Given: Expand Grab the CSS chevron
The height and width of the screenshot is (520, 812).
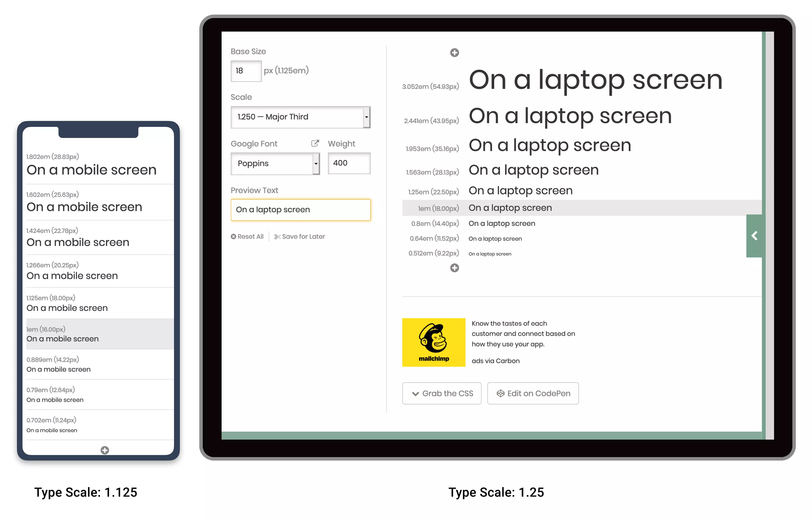Looking at the screenshot, I should click(415, 393).
